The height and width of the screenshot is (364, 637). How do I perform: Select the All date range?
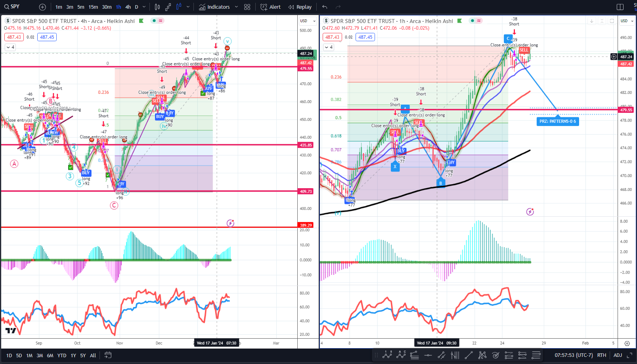click(x=93, y=355)
